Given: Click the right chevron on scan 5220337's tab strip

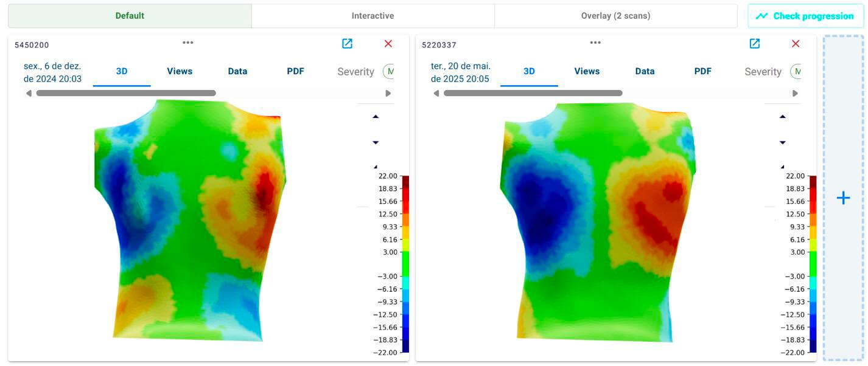Looking at the screenshot, I should pyautogui.click(x=796, y=93).
